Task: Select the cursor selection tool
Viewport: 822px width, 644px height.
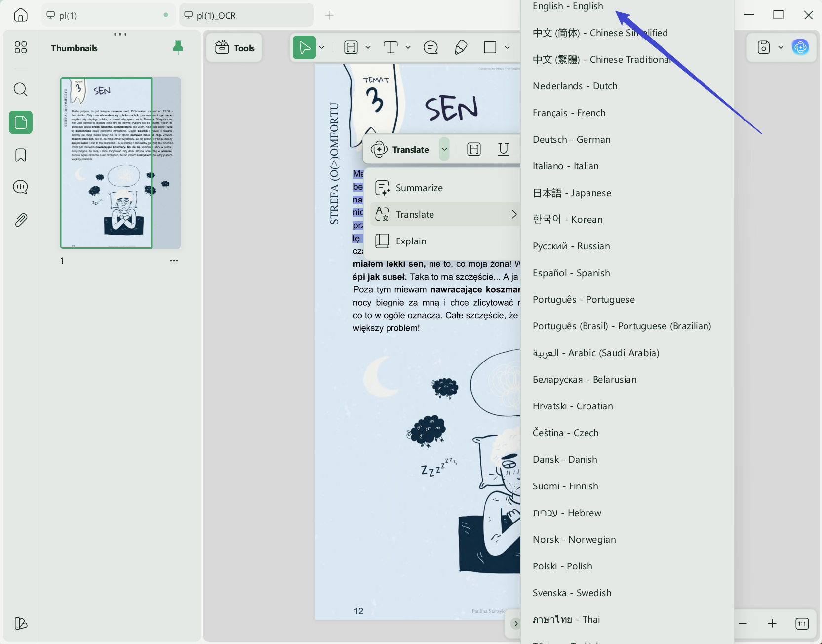Action: (x=305, y=47)
